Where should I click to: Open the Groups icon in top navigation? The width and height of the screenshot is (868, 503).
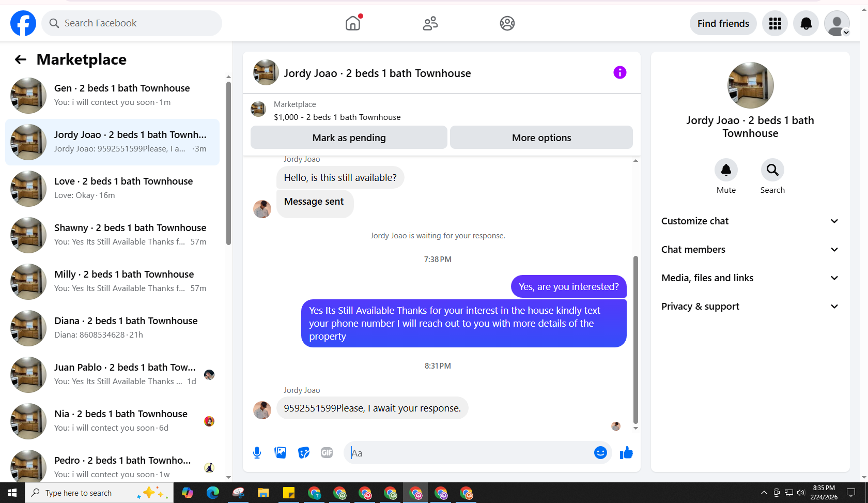click(507, 23)
